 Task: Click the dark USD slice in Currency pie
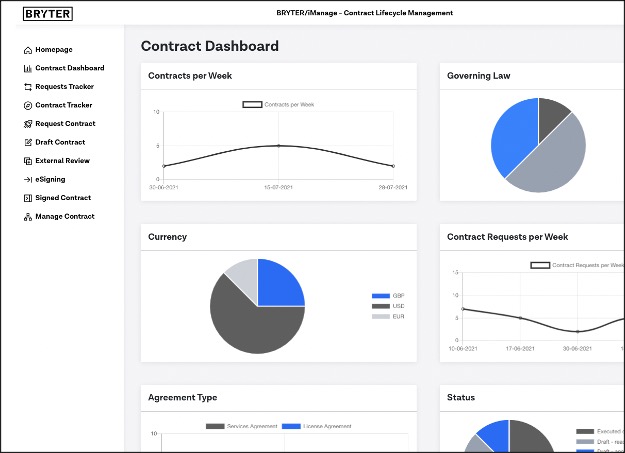click(x=251, y=327)
